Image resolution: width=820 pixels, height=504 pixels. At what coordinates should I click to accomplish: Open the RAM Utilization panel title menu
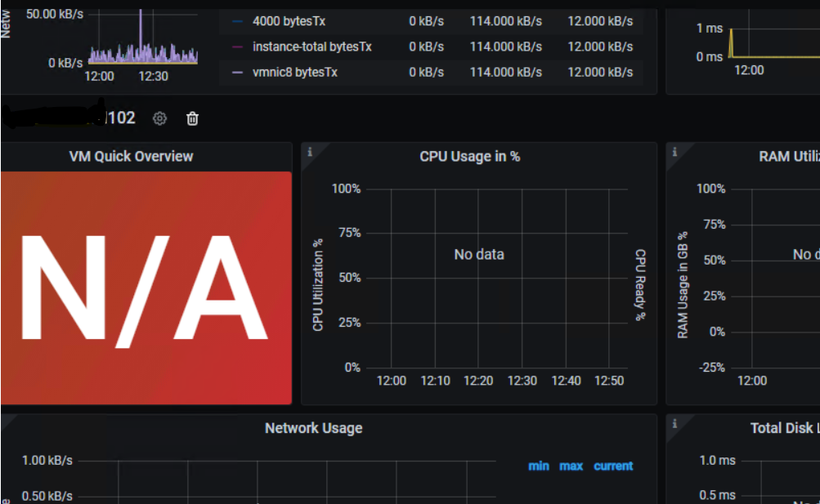click(789, 157)
